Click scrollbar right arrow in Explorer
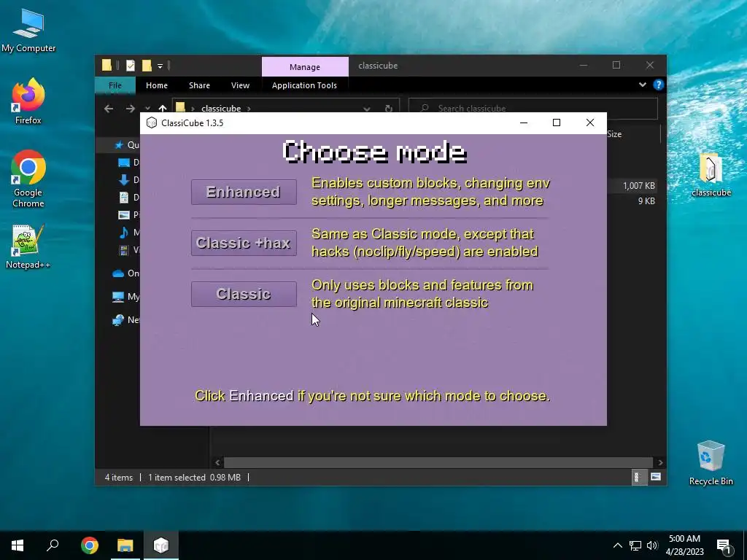The image size is (747, 560). point(660,462)
